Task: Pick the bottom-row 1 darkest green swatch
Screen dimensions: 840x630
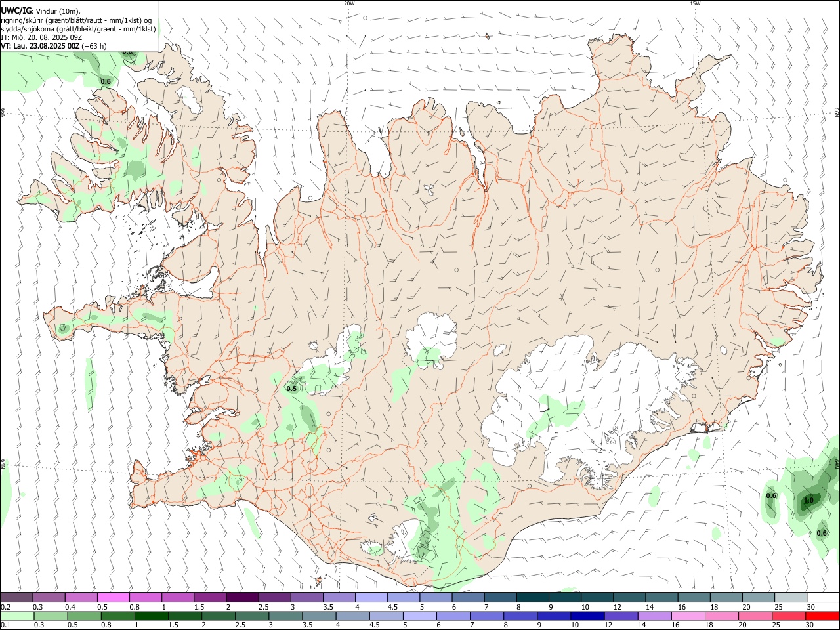Action: (152, 616)
